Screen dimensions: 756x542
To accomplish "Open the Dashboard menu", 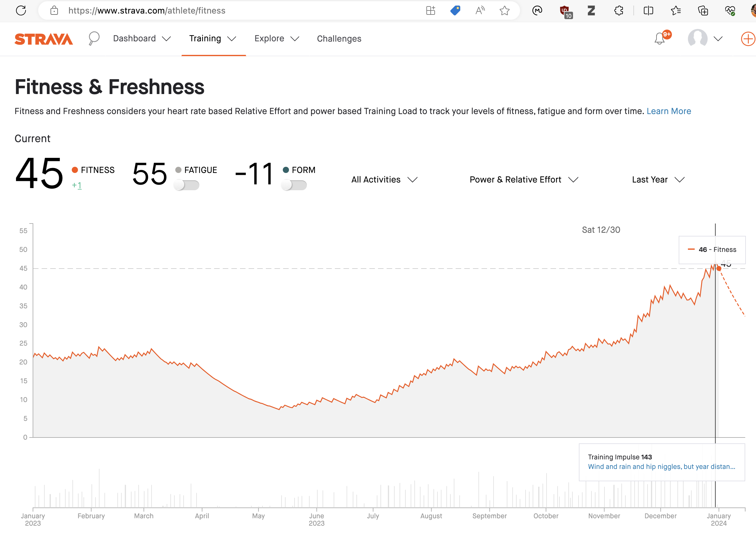I will click(x=142, y=39).
